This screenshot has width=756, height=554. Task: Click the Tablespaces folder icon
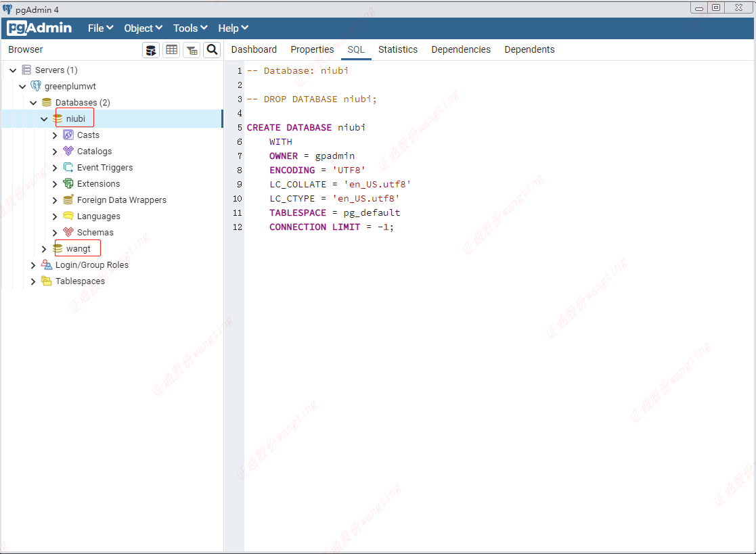47,281
